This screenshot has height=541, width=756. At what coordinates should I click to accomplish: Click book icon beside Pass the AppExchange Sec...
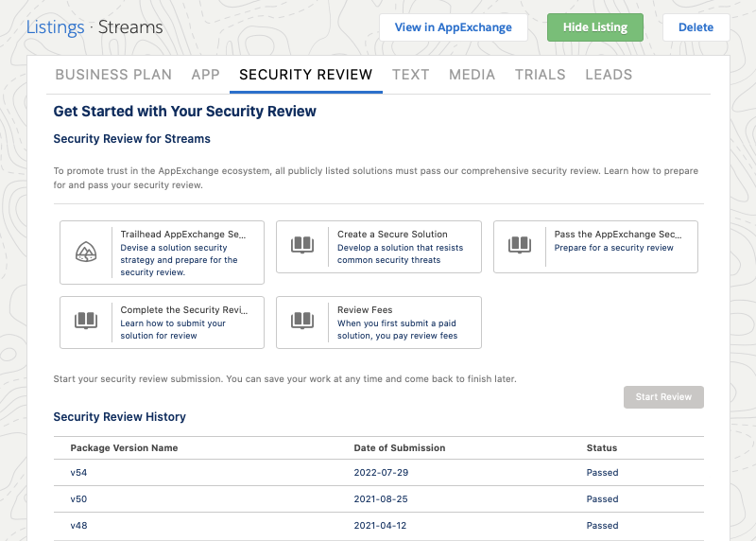(520, 245)
